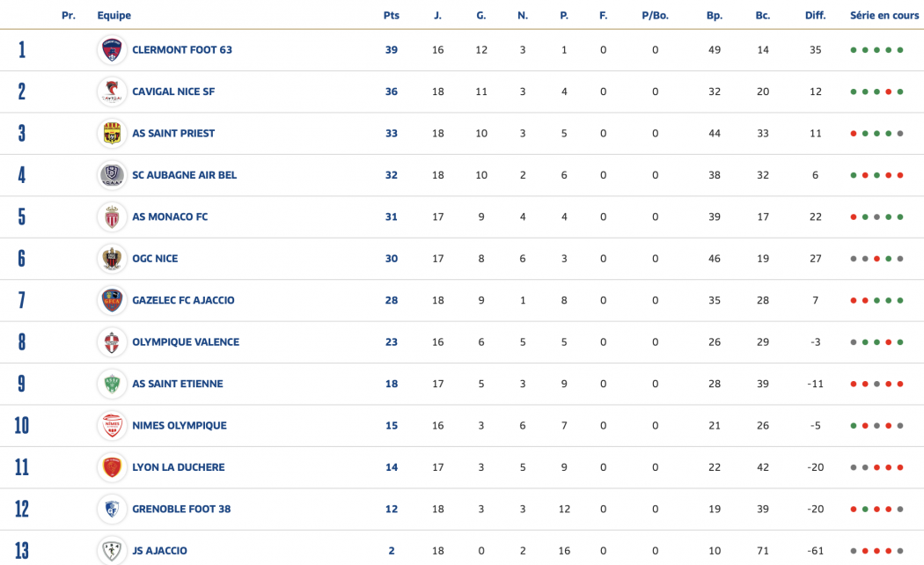Click the Nimes Olympique club logo

click(112, 426)
